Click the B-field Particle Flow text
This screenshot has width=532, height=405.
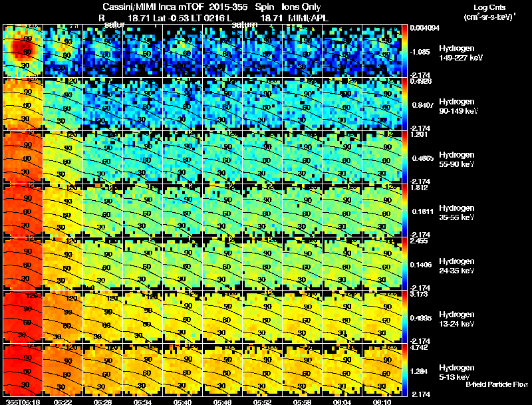[x=497, y=384]
